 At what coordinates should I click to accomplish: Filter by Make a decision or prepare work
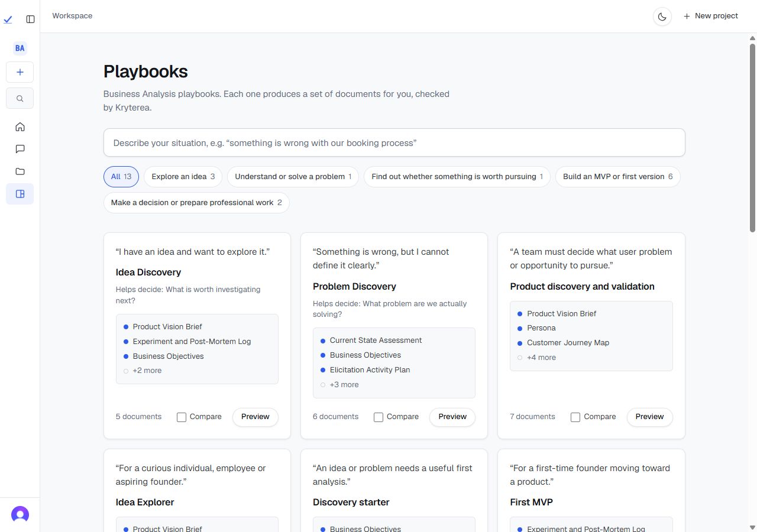196,203
